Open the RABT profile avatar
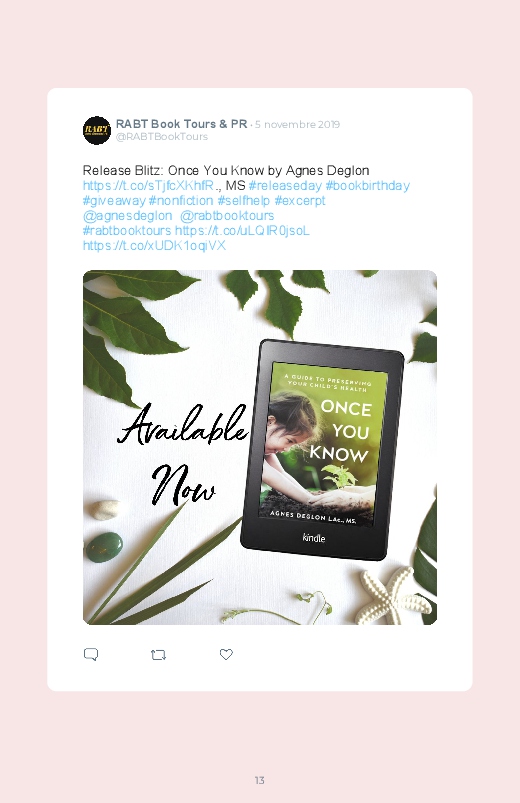 tap(97, 130)
